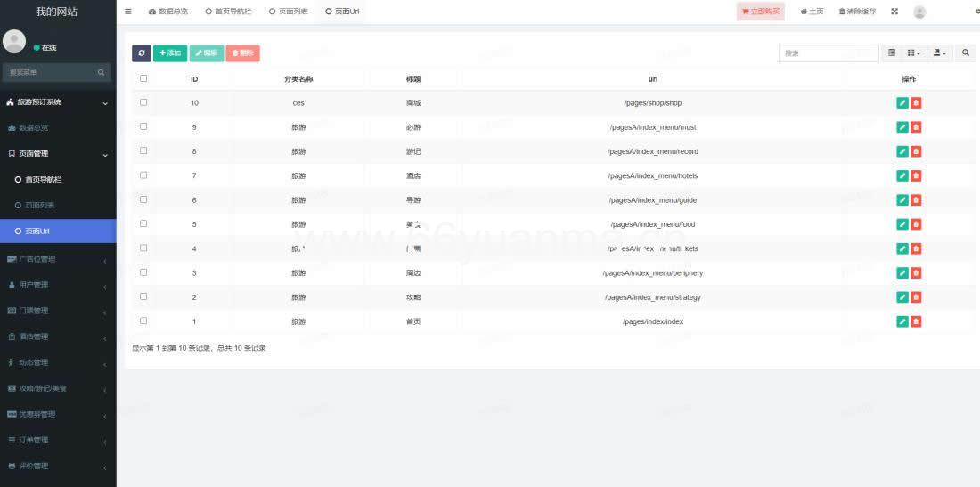Toggle table card view icon
980x487 pixels.
pyautogui.click(x=892, y=53)
